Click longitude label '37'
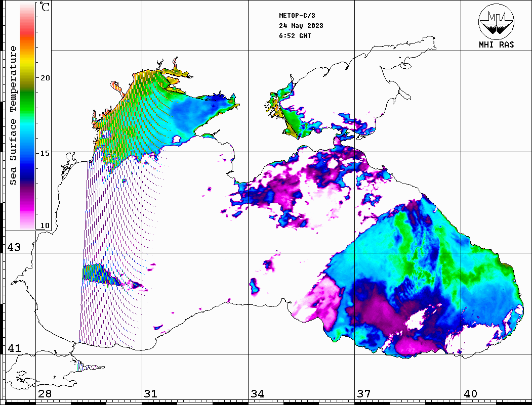This screenshot has height=405, width=532. [x=364, y=394]
